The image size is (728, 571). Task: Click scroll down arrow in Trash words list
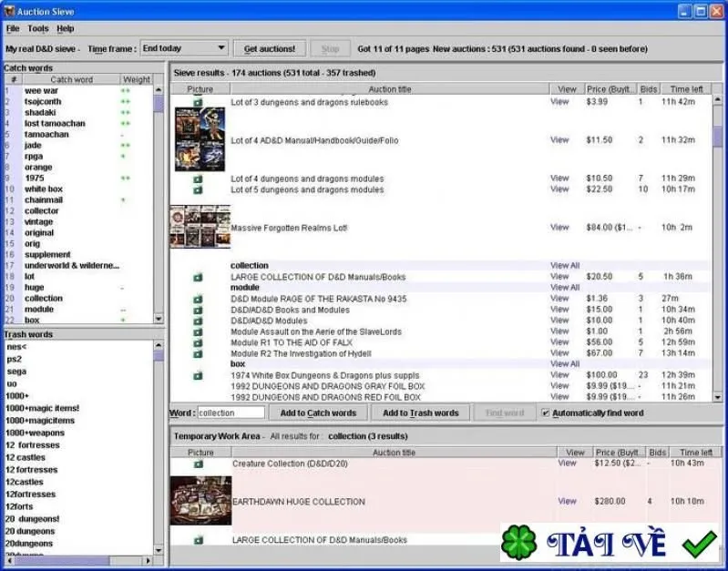[159, 550]
